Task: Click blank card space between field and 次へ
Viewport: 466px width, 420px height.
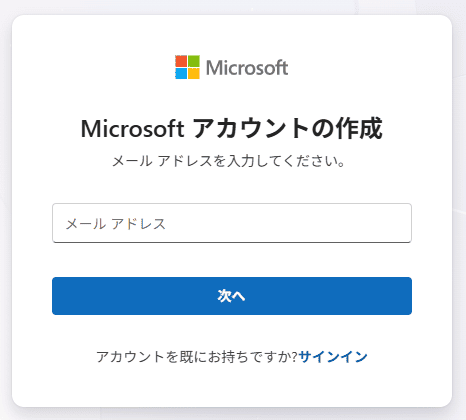Action: 232,260
